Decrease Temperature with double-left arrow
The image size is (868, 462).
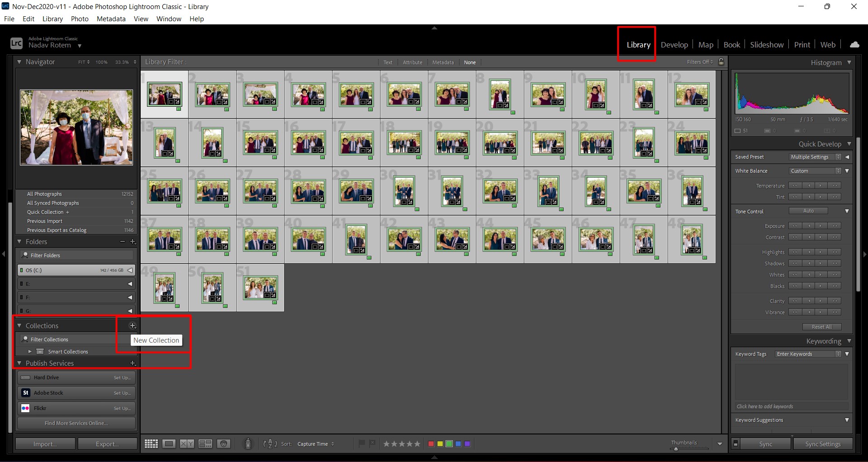coord(795,185)
